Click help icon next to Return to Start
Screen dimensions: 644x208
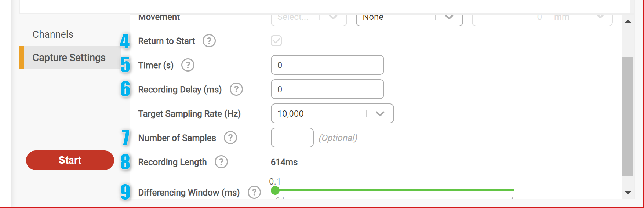(x=209, y=41)
